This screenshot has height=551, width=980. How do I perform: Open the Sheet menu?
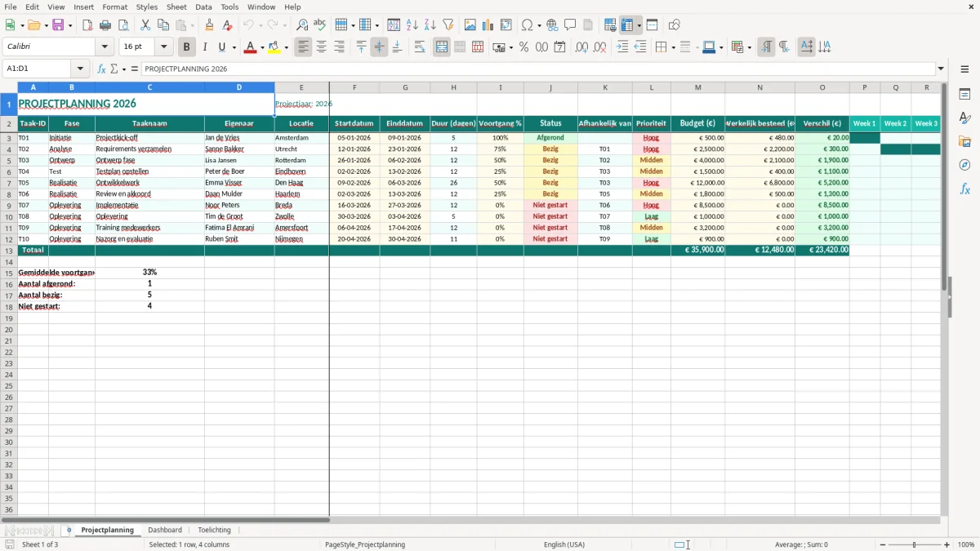177,7
